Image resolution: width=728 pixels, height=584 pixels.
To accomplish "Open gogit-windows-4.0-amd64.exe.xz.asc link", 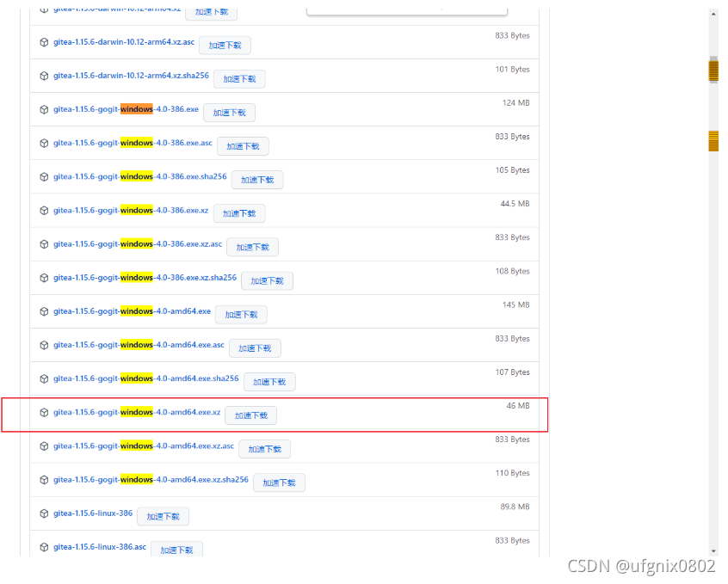I will 144,446.
